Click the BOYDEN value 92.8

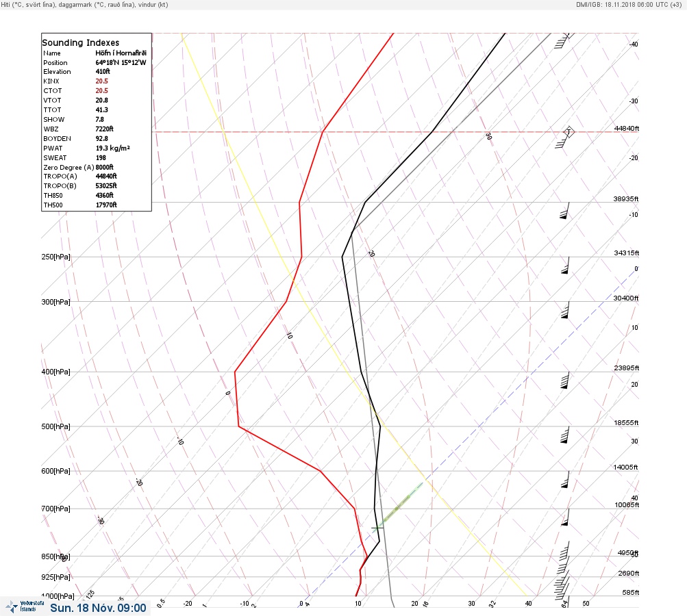coord(101,139)
